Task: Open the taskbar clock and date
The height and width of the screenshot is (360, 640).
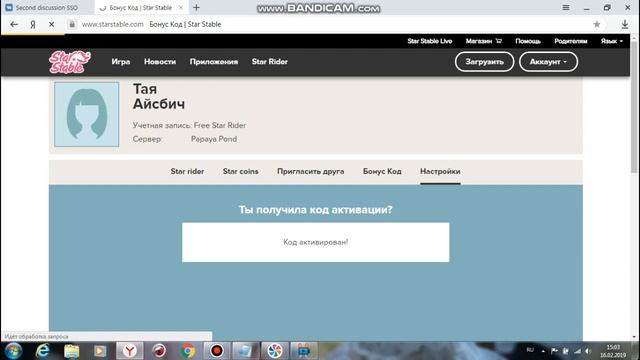Action: point(613,351)
